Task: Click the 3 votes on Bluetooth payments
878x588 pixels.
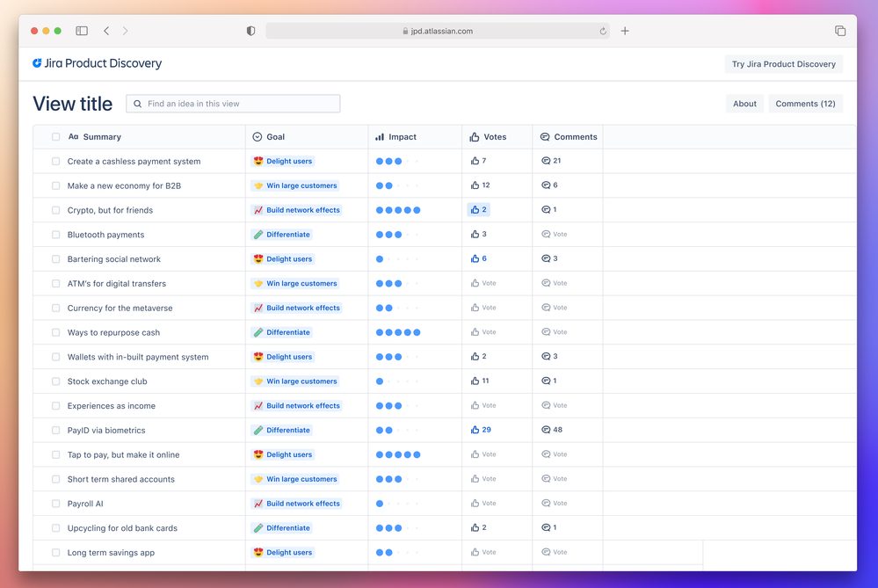Action: tap(479, 234)
